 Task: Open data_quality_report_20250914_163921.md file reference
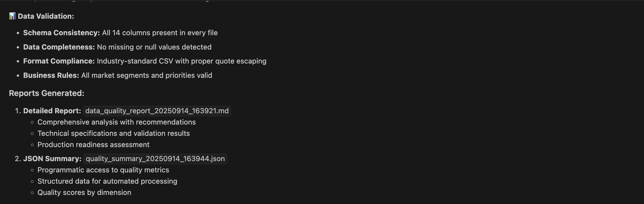tap(157, 111)
